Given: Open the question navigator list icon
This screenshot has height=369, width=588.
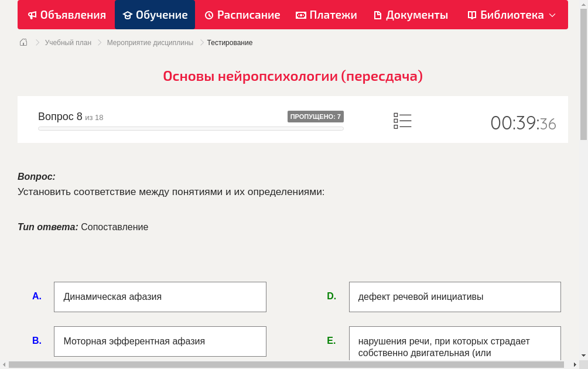Looking at the screenshot, I should 402,121.
